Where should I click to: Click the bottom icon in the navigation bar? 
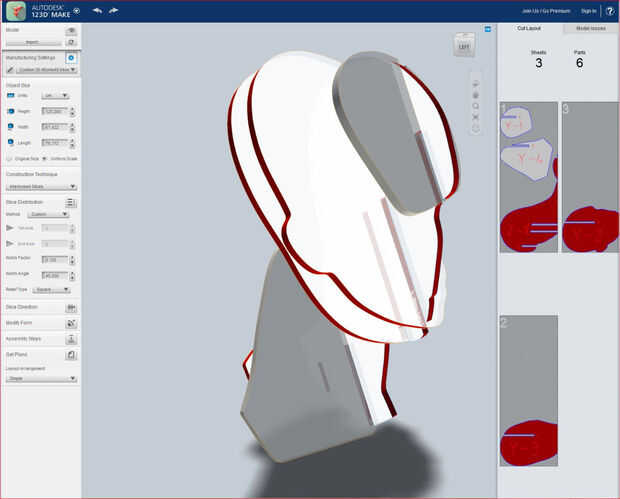pyautogui.click(x=476, y=128)
